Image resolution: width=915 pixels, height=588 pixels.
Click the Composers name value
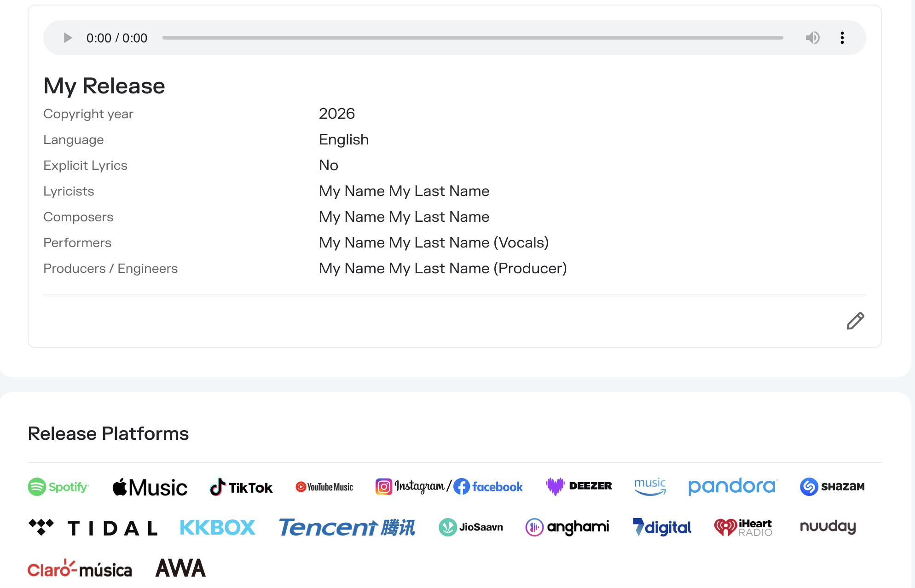coord(404,217)
